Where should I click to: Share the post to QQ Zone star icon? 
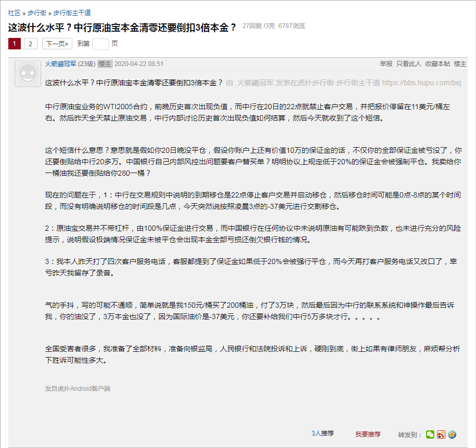tap(452, 434)
